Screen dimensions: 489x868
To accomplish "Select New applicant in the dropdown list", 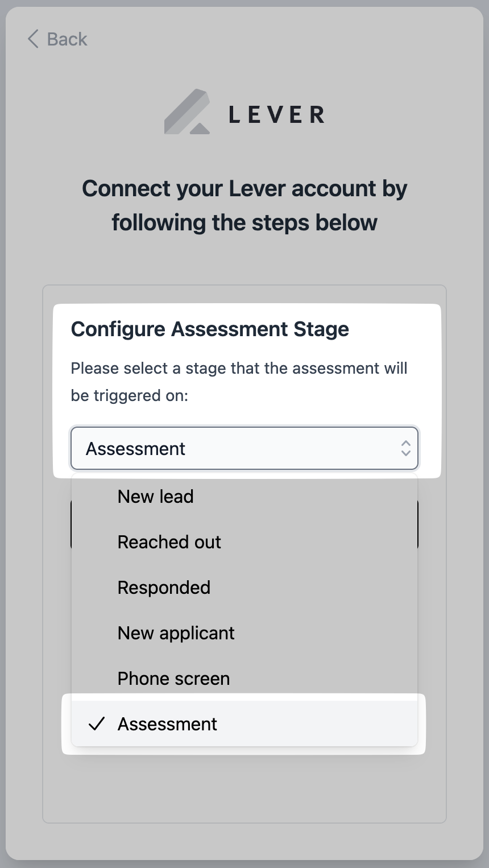I will pyautogui.click(x=244, y=633).
